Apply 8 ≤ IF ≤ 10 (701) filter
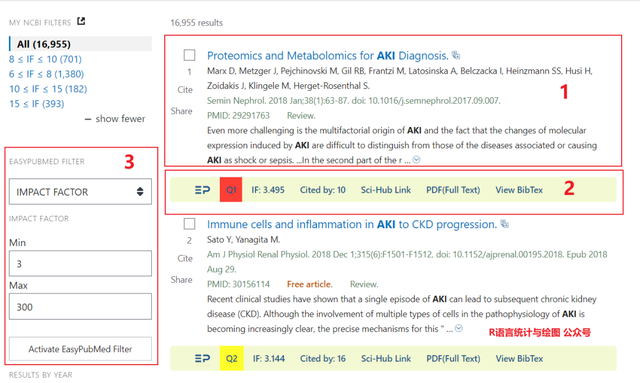Image resolution: width=640 pixels, height=383 pixels. point(45,59)
